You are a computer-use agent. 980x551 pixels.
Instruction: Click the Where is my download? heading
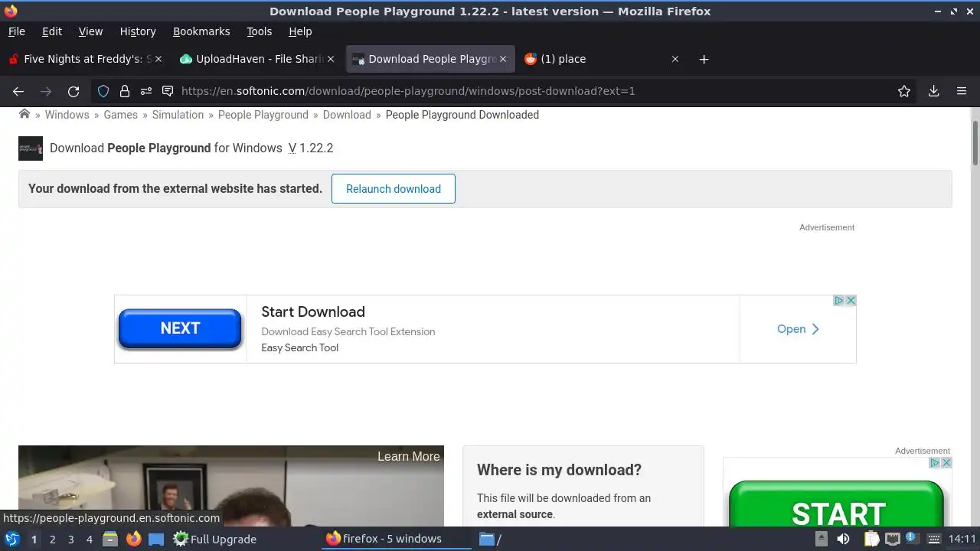[x=559, y=470]
